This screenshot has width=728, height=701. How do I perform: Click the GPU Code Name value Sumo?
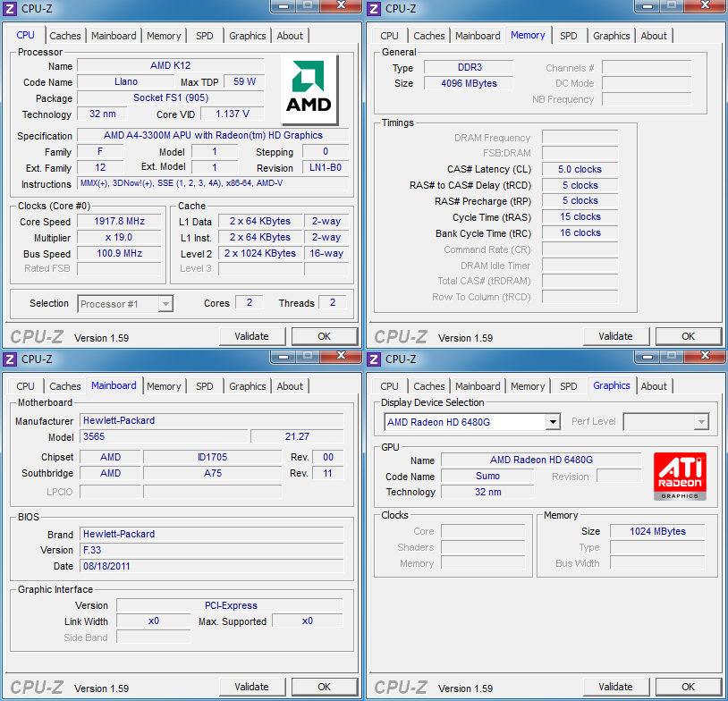pos(487,476)
